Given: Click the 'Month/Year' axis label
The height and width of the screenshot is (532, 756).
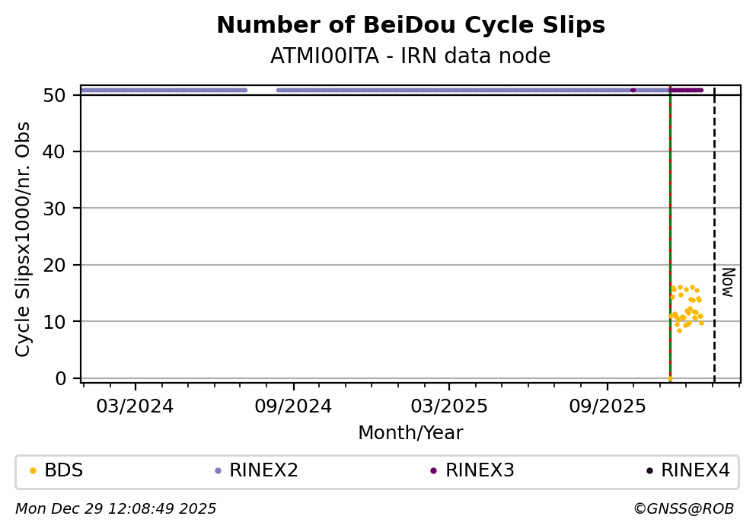Looking at the screenshot, I should tap(410, 433).
